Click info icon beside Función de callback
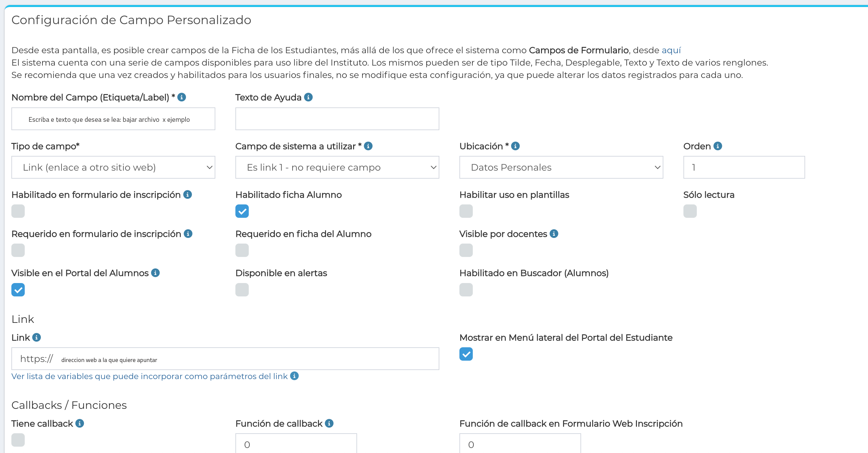Image resolution: width=868 pixels, height=453 pixels. coord(329,423)
